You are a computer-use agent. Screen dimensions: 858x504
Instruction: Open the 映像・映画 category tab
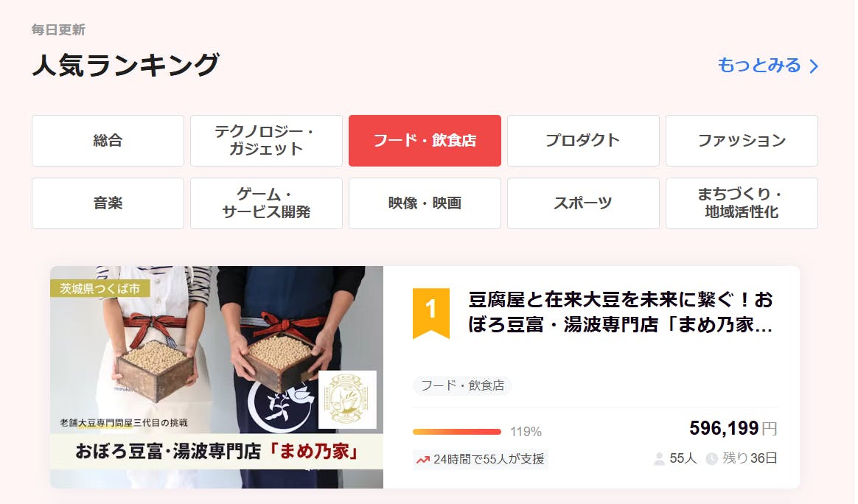[x=425, y=203]
